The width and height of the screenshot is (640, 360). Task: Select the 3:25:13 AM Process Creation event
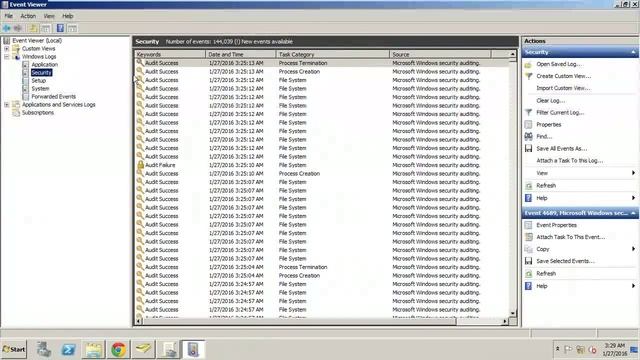[x=322, y=71]
